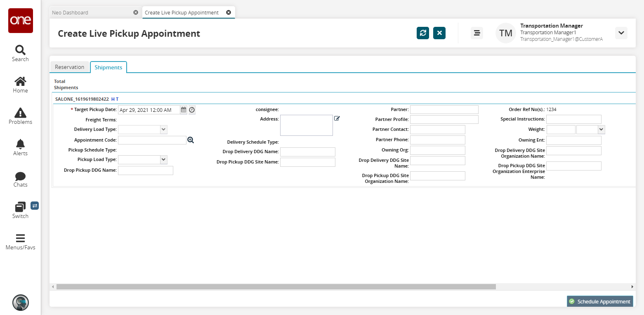The image size is (644, 315).
Task: Expand the user profile chevron menu
Action: (621, 33)
